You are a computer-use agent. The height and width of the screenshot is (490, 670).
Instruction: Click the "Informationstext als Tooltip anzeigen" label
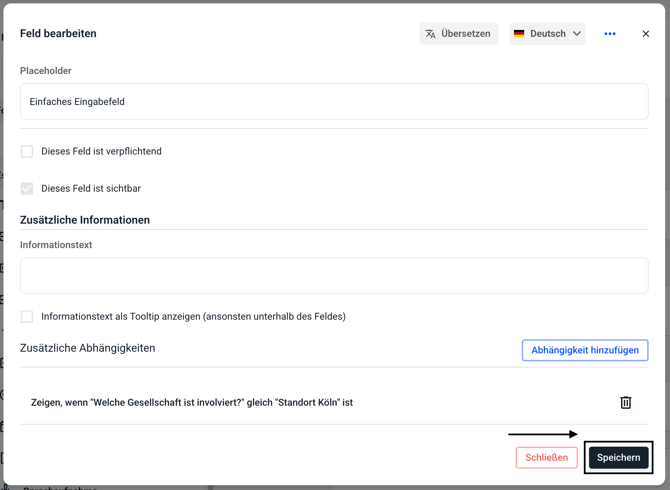[193, 317]
